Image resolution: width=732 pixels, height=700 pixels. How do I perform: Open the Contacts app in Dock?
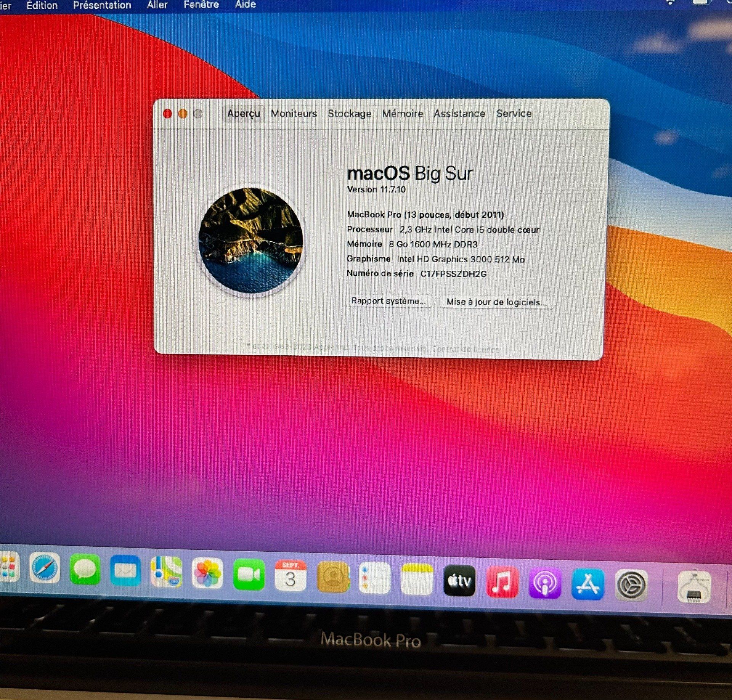click(x=333, y=577)
